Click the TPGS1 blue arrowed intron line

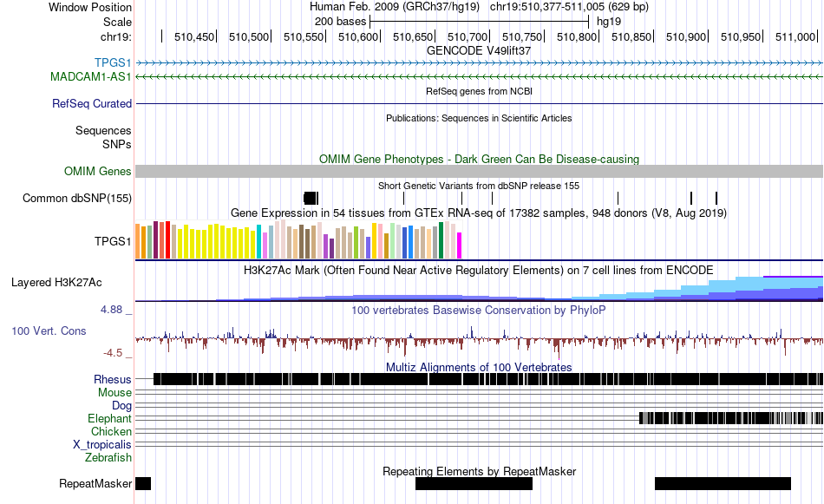point(480,63)
